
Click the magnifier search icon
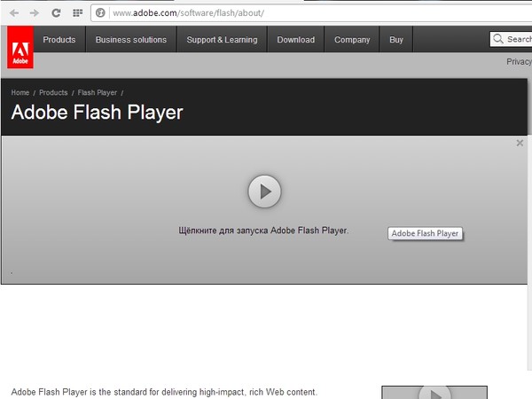coord(497,39)
